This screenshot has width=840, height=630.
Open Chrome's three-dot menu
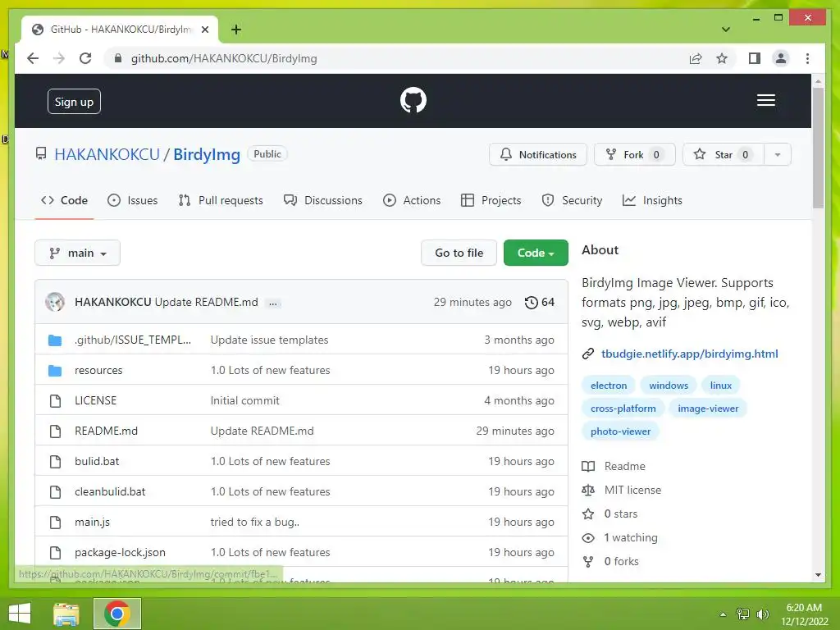point(807,58)
